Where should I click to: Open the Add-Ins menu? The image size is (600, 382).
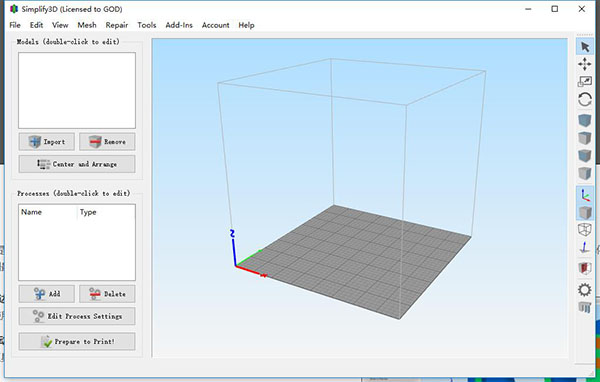tap(179, 25)
